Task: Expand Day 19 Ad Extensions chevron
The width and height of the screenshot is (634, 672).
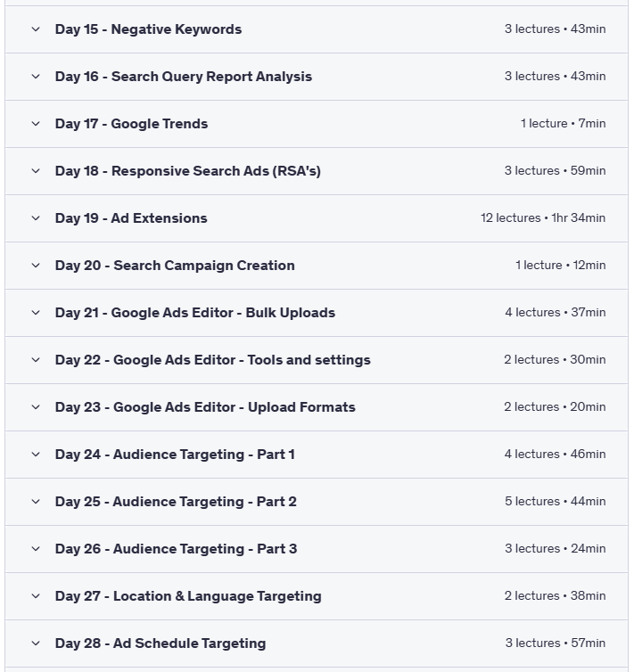Action: (x=36, y=218)
